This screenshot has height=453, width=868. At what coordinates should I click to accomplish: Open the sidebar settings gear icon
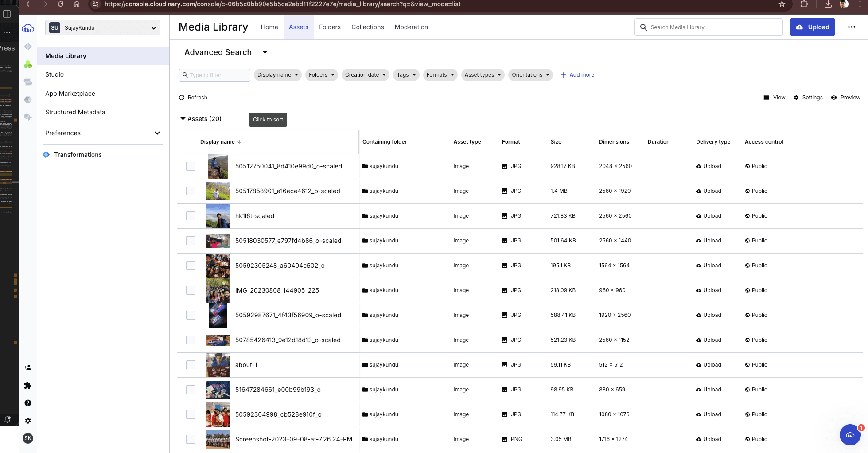[x=28, y=421]
